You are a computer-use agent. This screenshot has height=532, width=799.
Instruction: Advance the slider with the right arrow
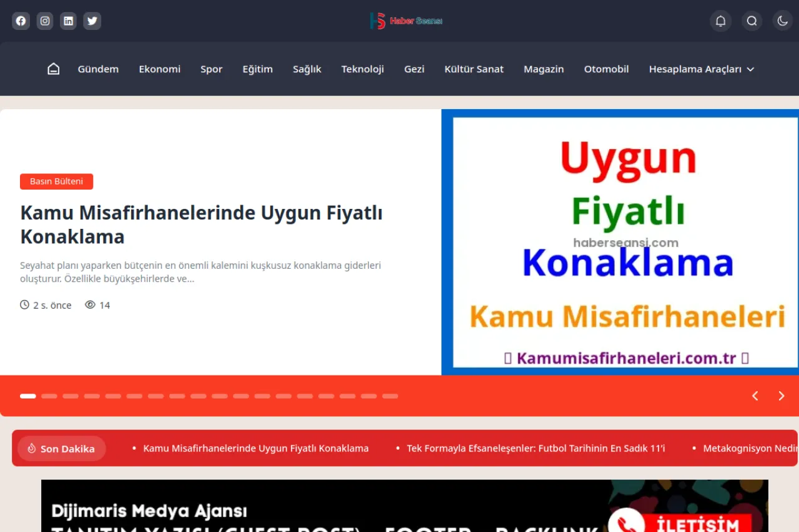[781, 395]
